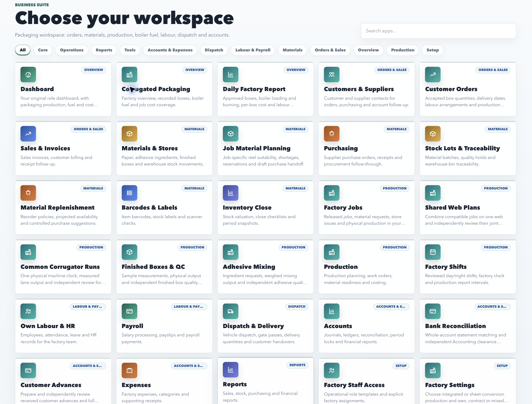Open the Material Replenishment card title
Image resolution: width=532 pixels, height=404 pixels.
57,207
